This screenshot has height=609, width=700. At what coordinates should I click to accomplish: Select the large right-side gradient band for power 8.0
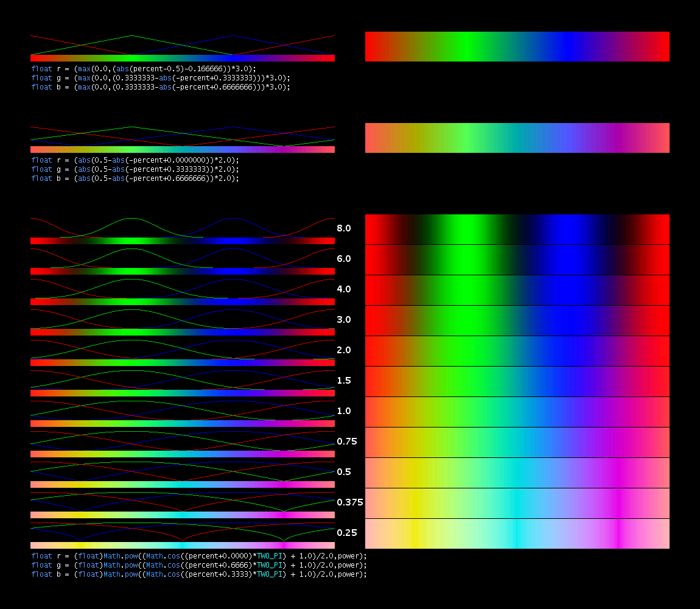tap(517, 229)
